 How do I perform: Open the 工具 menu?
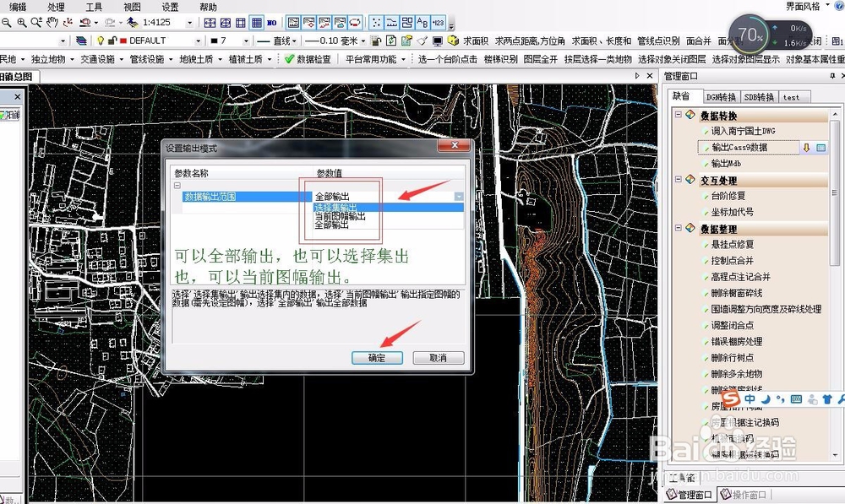[94, 7]
